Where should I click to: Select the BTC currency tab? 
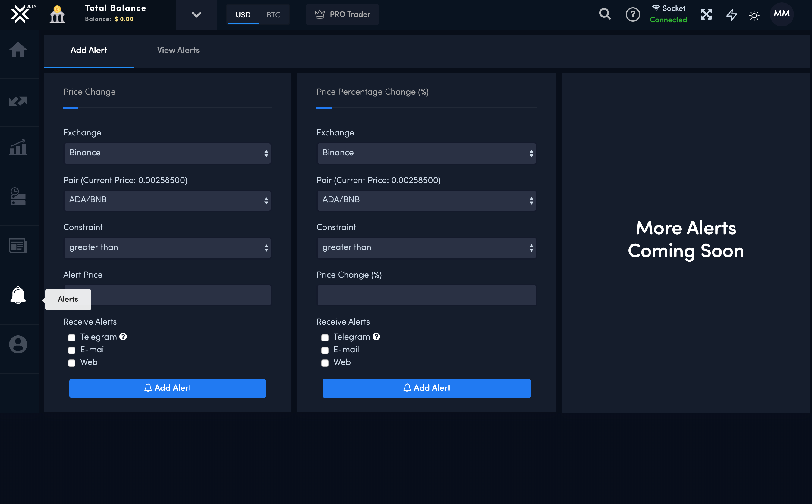273,15
